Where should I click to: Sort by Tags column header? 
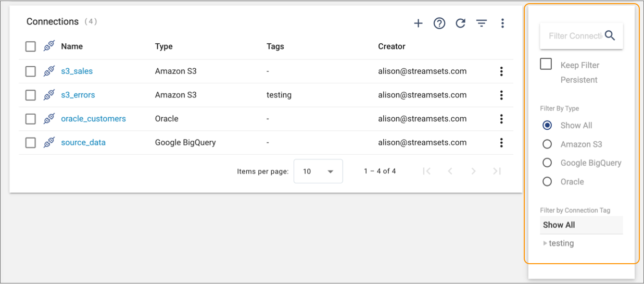pyautogui.click(x=275, y=46)
